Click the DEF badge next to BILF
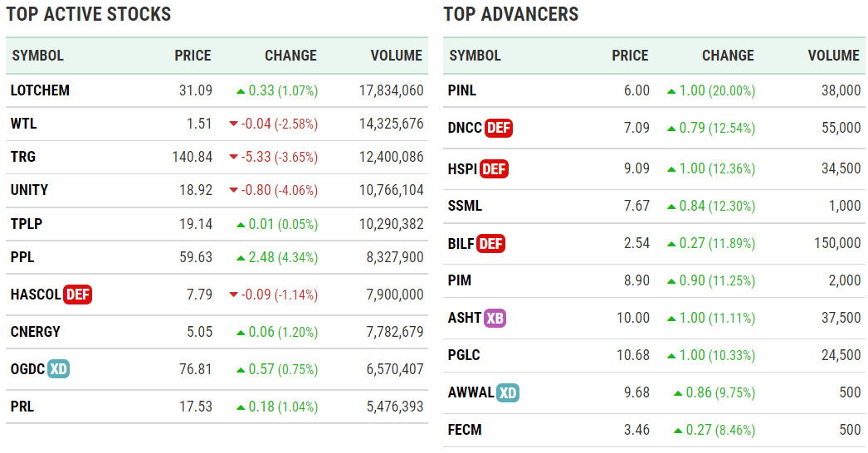The image size is (868, 453). 490,244
